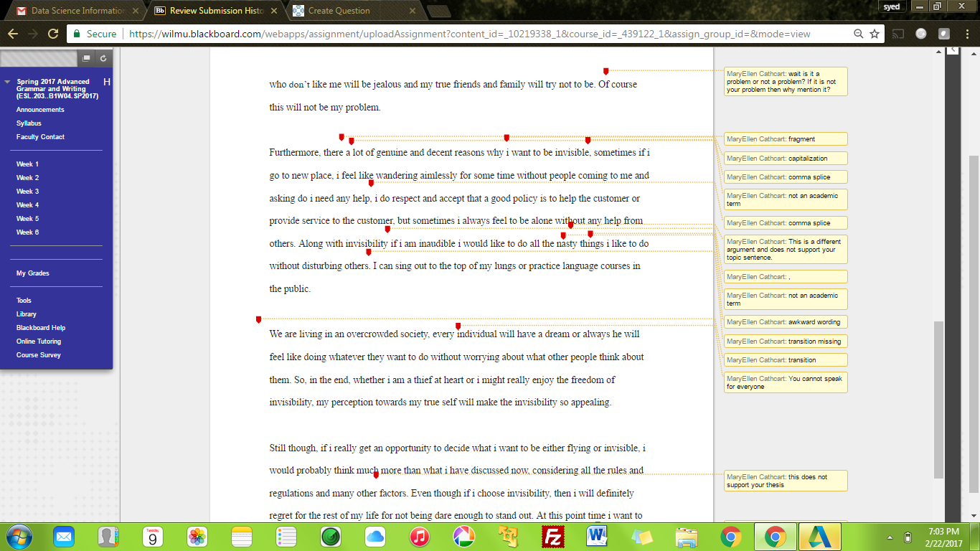Go back using the browser back arrow

pyautogui.click(x=13, y=34)
